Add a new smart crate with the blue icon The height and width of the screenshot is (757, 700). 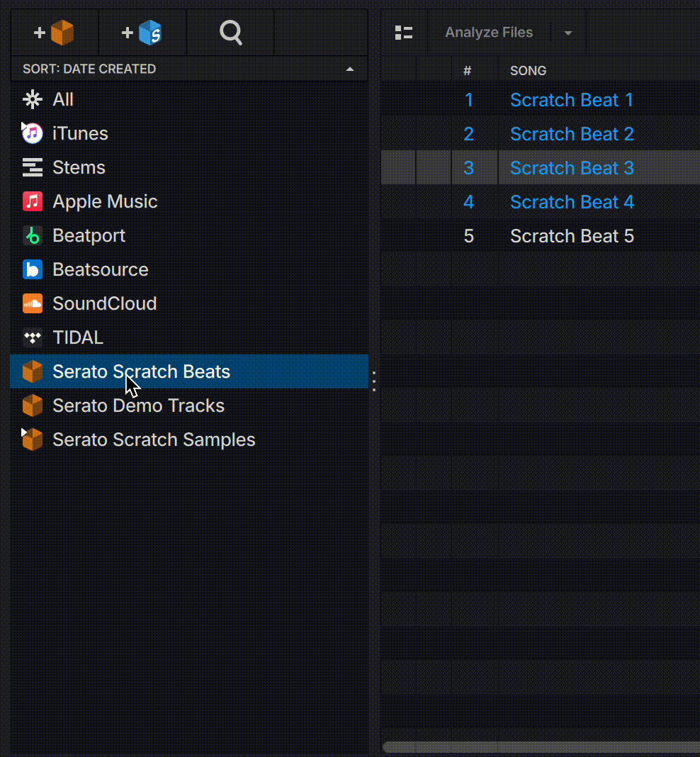[142, 33]
